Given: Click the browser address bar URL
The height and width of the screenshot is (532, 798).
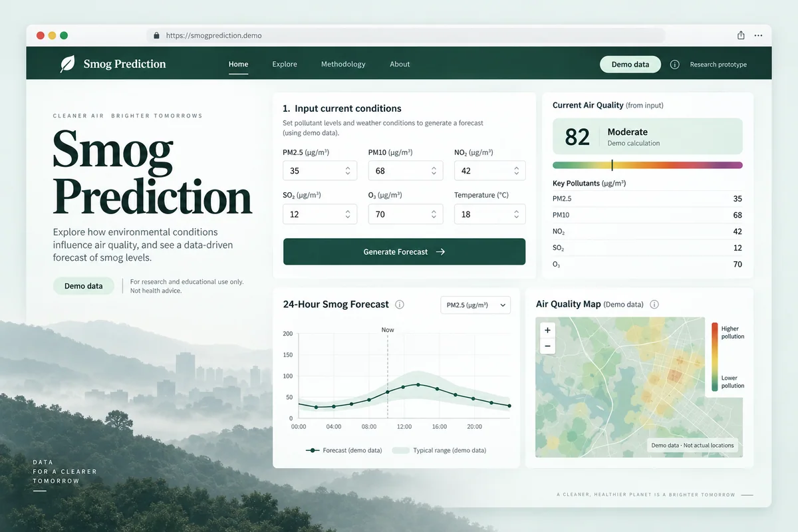Looking at the screenshot, I should [x=213, y=36].
